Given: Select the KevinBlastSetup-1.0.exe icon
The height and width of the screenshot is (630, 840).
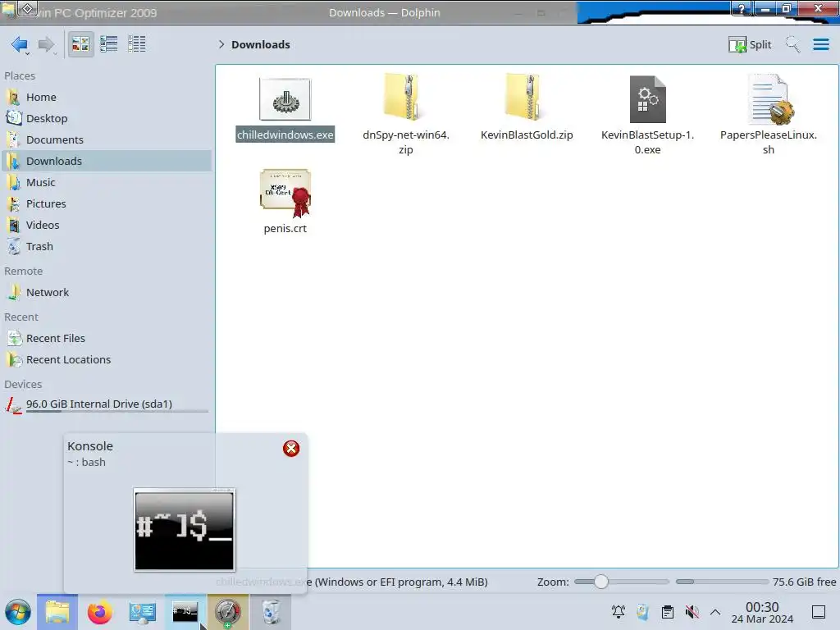Looking at the screenshot, I should [648, 99].
